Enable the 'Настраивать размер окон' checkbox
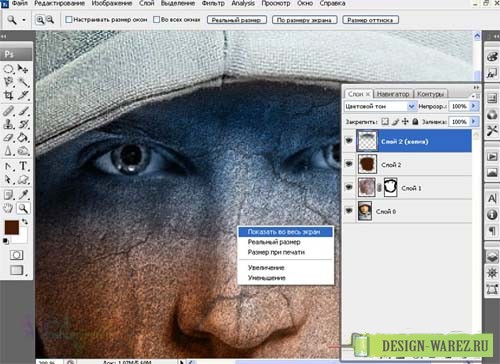500x364 pixels. 68,20
